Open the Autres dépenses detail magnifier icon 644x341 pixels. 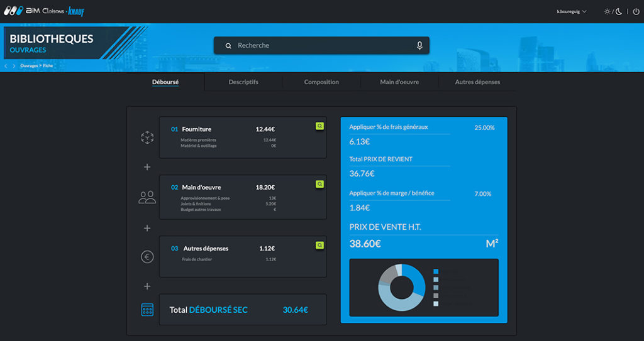pos(319,246)
